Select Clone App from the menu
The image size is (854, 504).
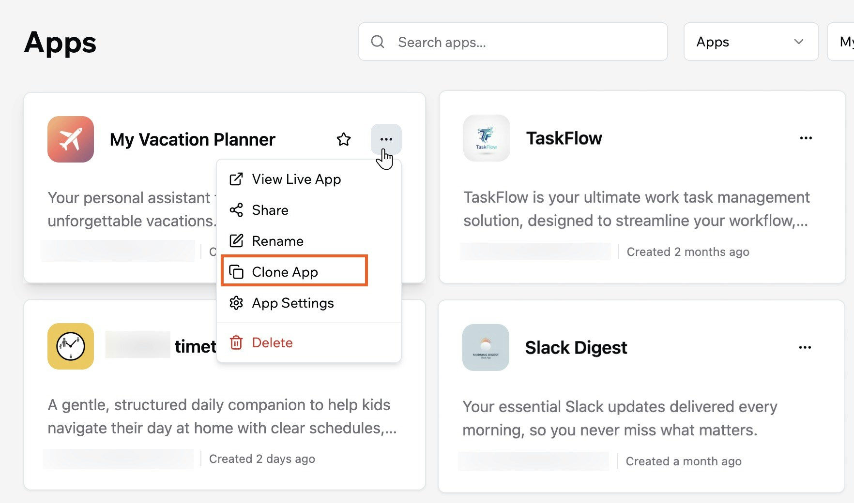click(284, 272)
